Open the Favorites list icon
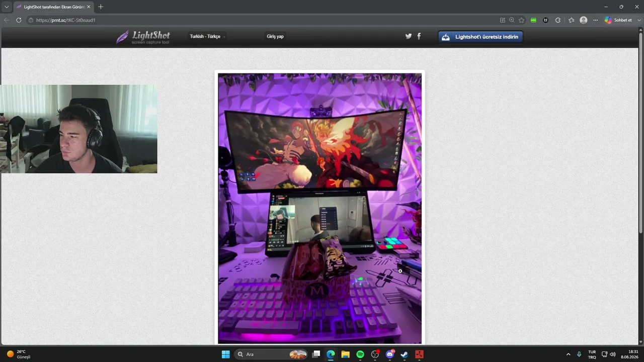 click(571, 20)
